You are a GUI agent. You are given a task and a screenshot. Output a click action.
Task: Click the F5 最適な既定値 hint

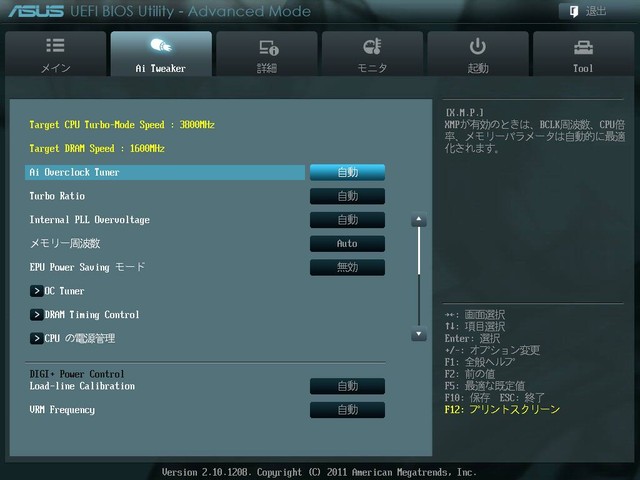pos(485,386)
